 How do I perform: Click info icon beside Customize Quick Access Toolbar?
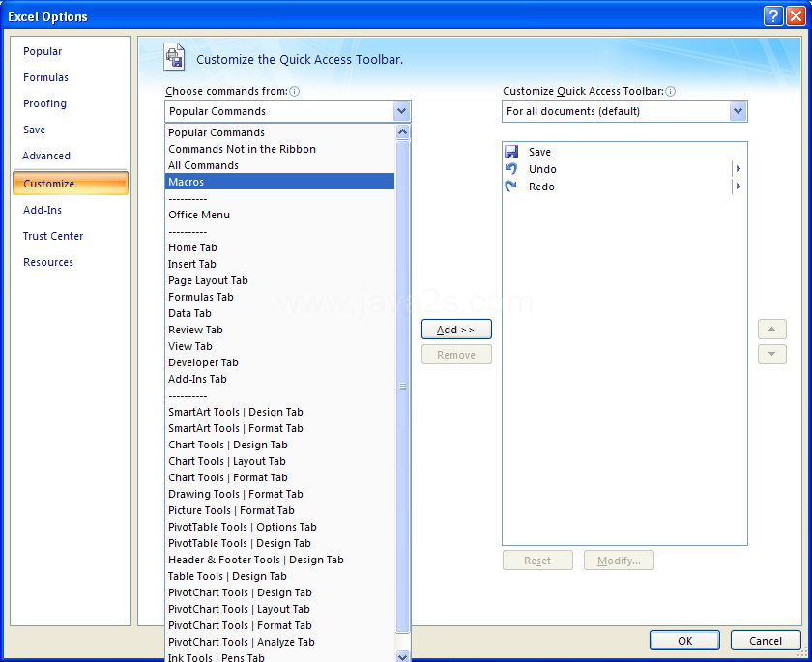[x=670, y=92]
